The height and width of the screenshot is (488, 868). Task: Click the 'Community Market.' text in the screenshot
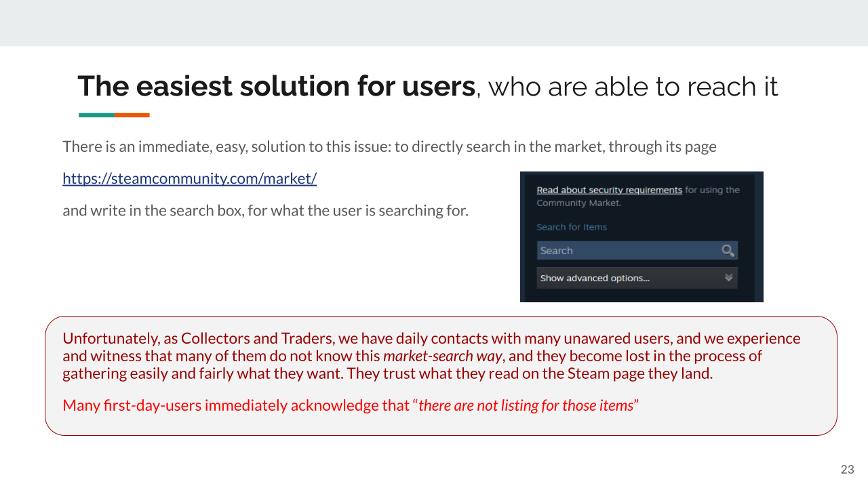click(578, 203)
